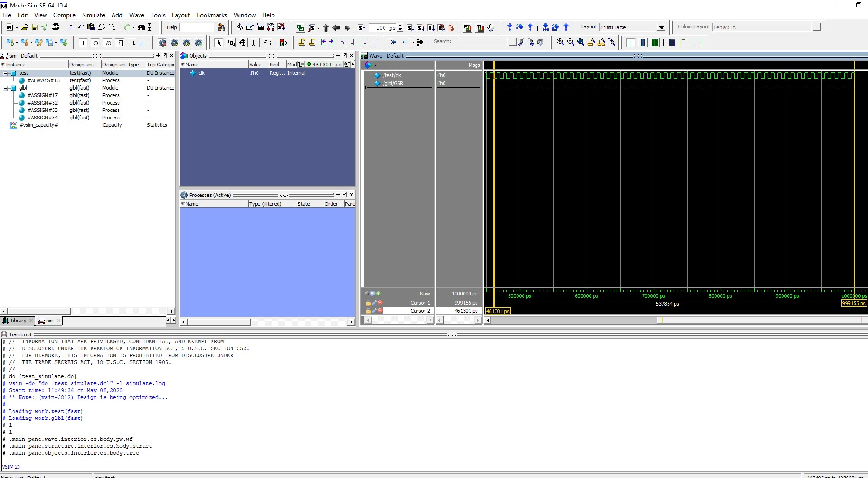Click the Break simulation hand icon

pyautogui.click(x=490, y=28)
